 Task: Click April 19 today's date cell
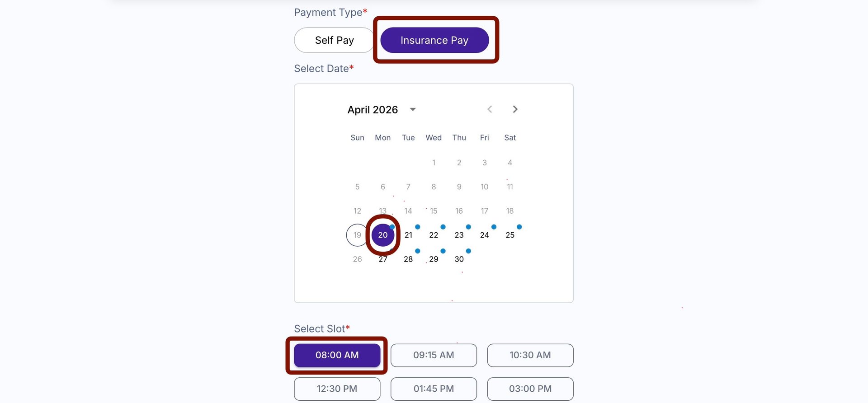tap(357, 235)
